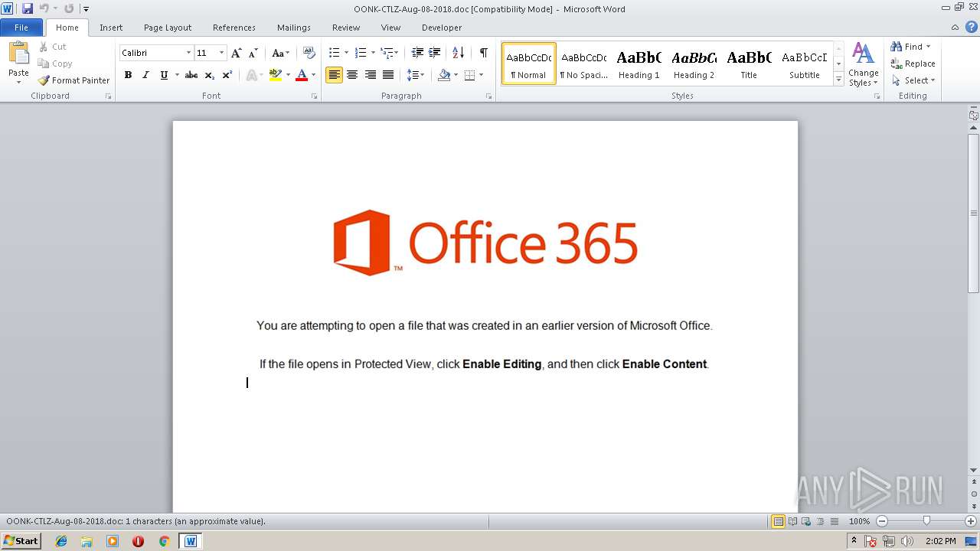This screenshot has width=980, height=551.
Task: Click the Clear Formatting icon
Action: [x=309, y=53]
